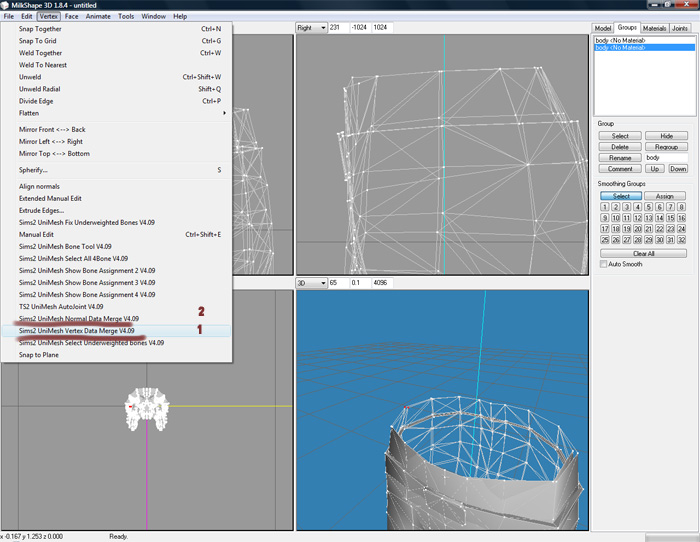Open the Animate menu
Screen dimensions: 700x542
pyautogui.click(x=98, y=16)
